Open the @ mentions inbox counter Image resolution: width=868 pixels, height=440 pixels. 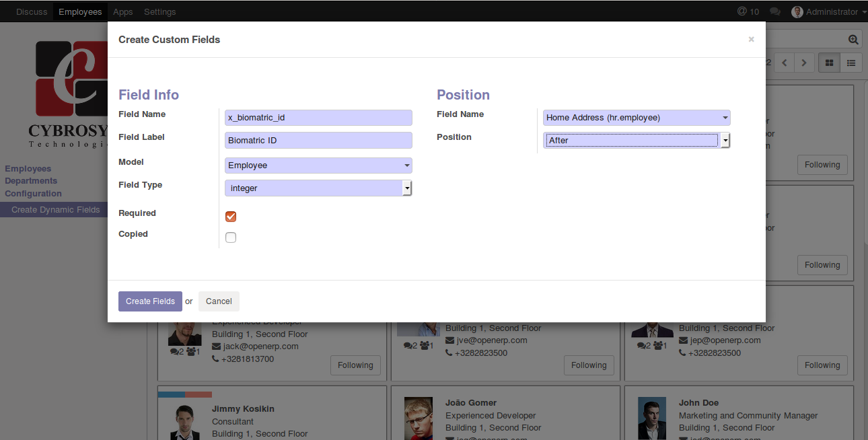(x=748, y=11)
